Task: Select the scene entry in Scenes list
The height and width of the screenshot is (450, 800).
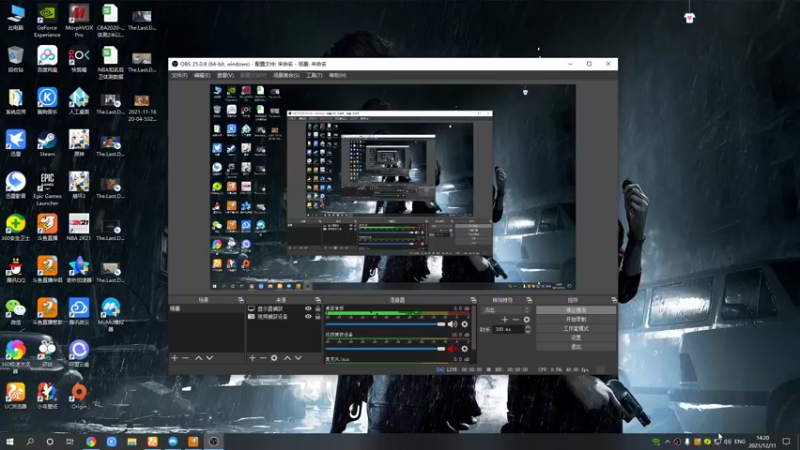Action: point(206,309)
